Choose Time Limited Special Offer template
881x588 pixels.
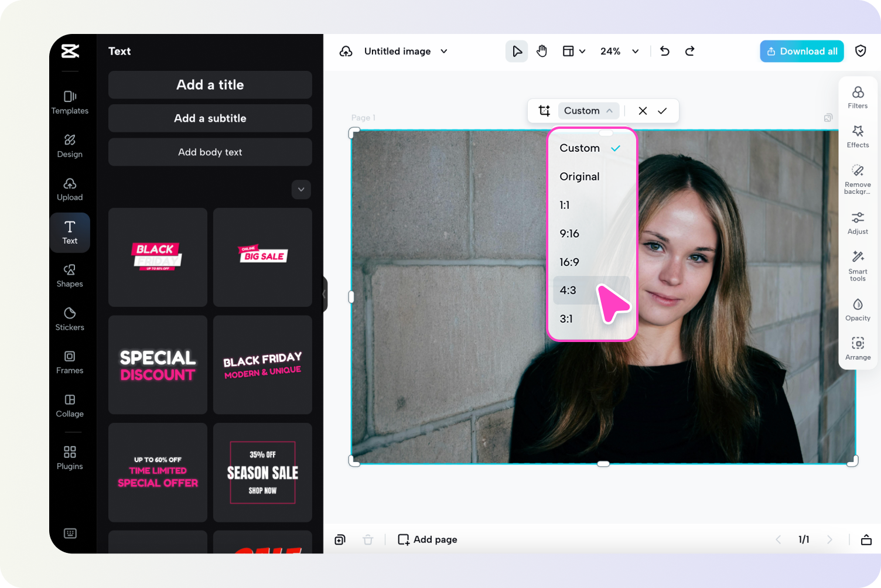click(158, 473)
